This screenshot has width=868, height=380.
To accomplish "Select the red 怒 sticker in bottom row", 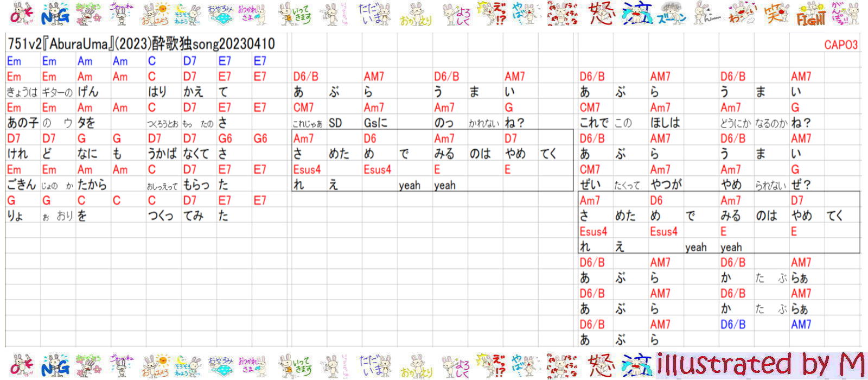I will (601, 365).
